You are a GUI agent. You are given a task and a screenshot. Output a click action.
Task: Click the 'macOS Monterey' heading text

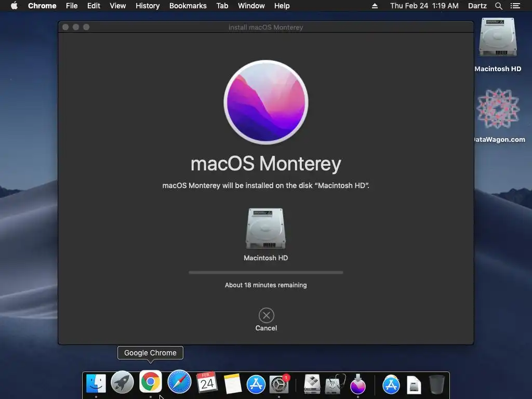[x=266, y=164]
